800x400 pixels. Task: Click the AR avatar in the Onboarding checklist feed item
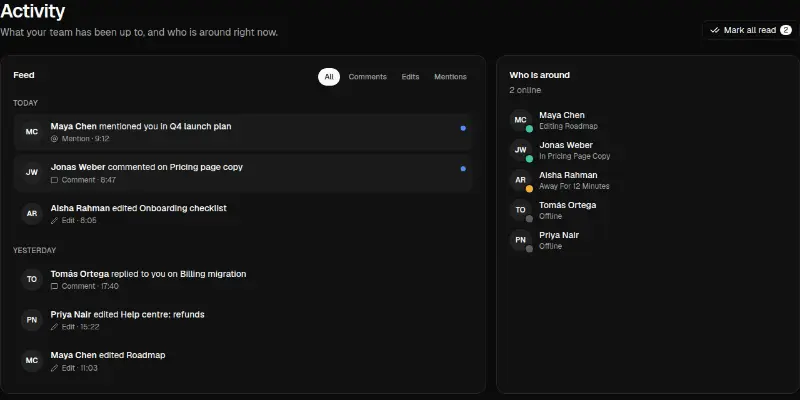(32, 214)
